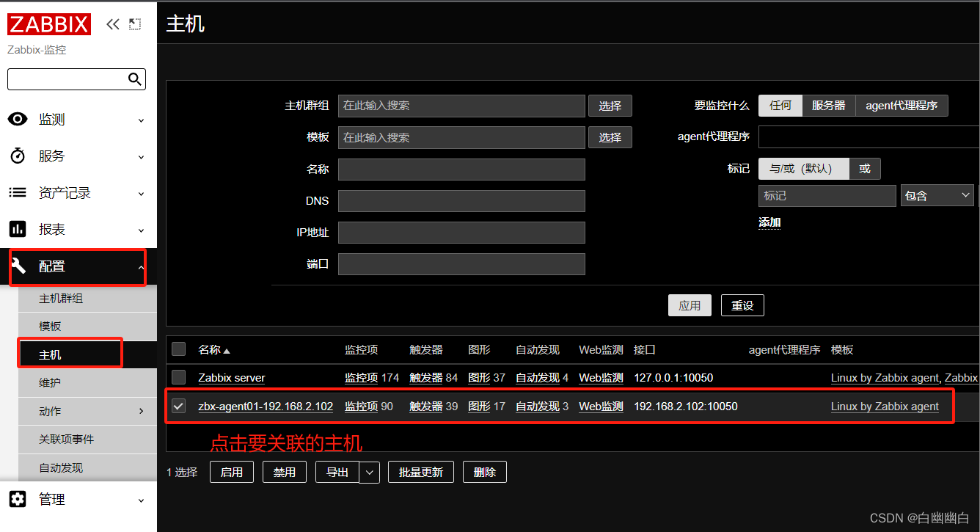Click the 应用 filter button
Viewport: 980px width, 532px height.
pos(690,305)
